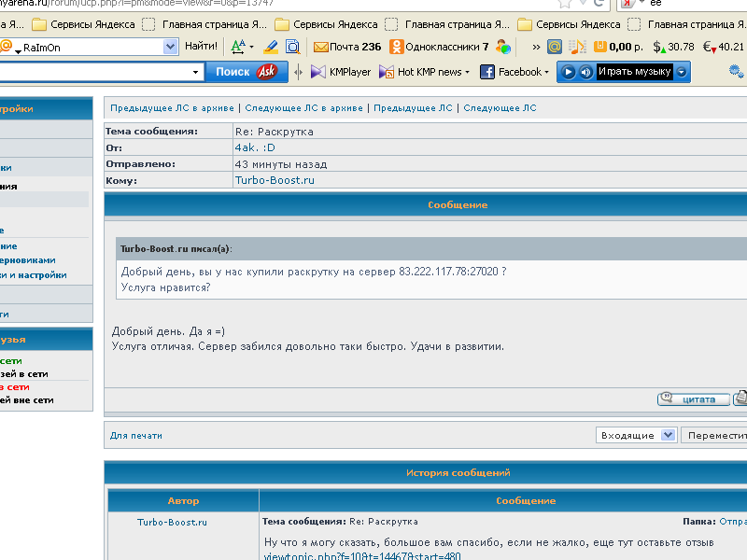Open Для печати print view
Viewport: 747px width, 560px height.
tap(136, 436)
